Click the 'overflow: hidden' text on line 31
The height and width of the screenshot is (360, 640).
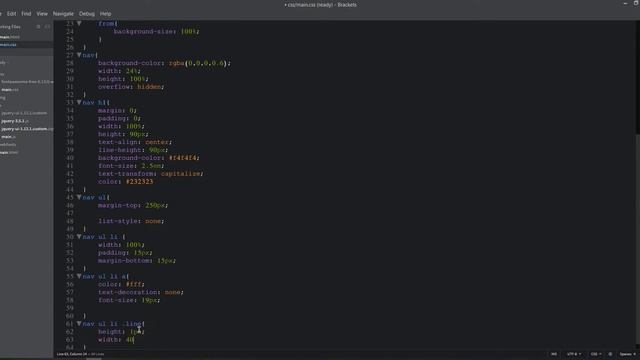[131, 87]
